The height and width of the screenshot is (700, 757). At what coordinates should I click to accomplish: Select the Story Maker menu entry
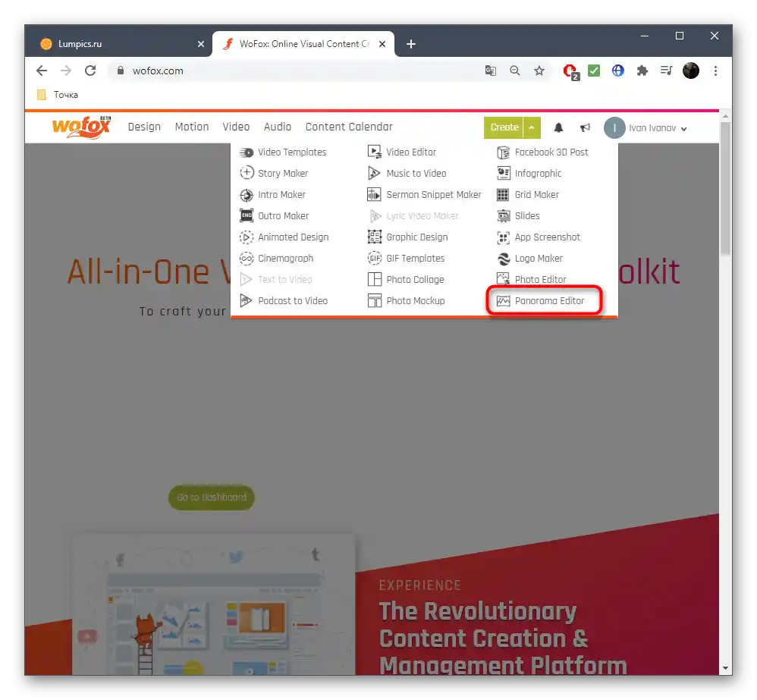275,174
